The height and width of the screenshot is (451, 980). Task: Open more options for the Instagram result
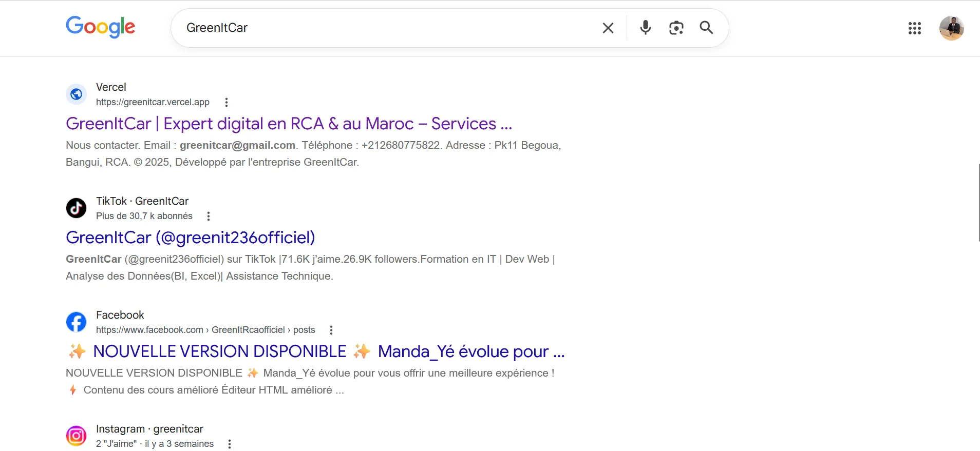[x=230, y=444]
